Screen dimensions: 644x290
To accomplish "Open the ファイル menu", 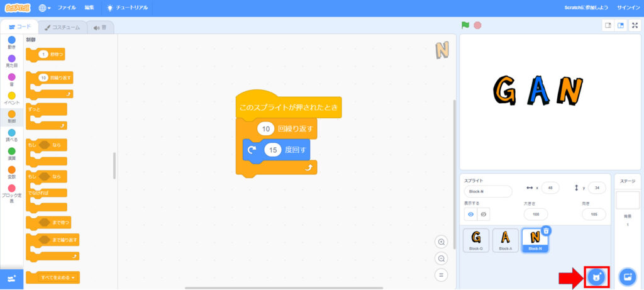I will click(x=67, y=8).
